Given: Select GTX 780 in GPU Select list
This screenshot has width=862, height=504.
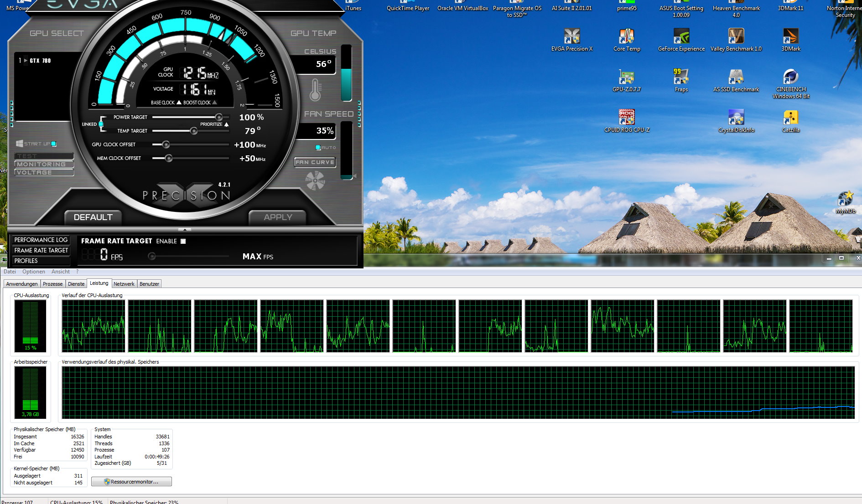Looking at the screenshot, I should click(x=40, y=61).
